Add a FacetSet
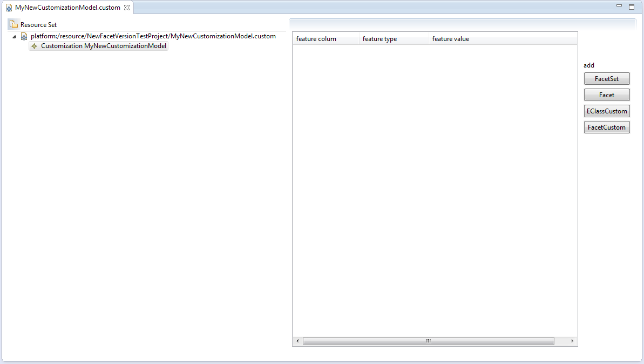This screenshot has width=644, height=364. (607, 78)
